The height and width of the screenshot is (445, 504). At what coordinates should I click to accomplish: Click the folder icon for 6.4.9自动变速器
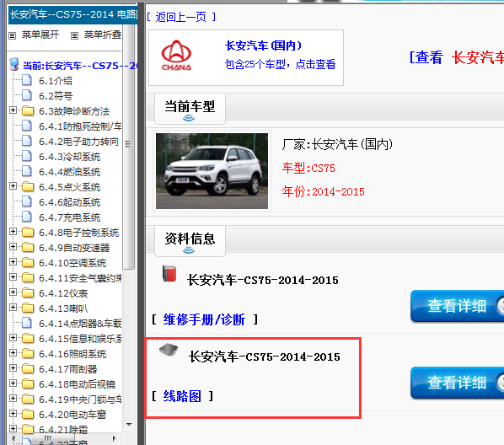[x=28, y=247]
